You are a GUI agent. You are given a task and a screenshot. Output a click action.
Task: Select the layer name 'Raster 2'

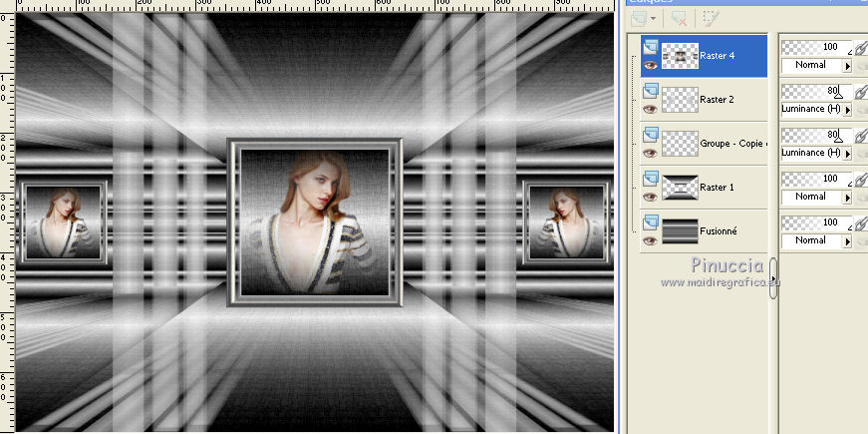click(717, 99)
